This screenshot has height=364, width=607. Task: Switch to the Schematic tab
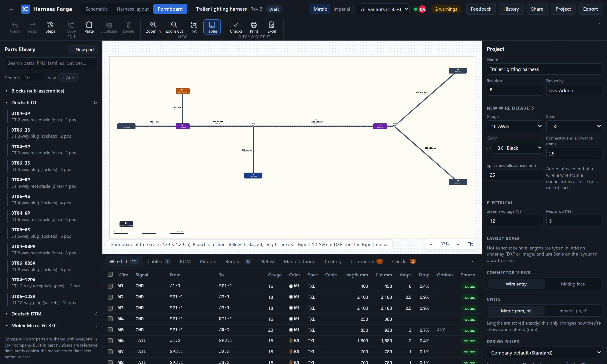[x=96, y=9]
